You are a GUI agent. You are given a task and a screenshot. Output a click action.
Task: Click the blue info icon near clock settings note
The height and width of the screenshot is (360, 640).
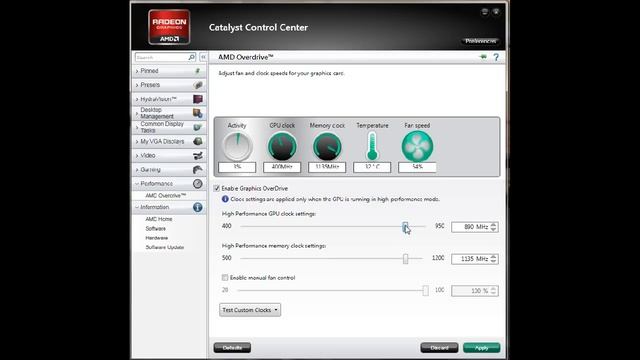pos(225,199)
